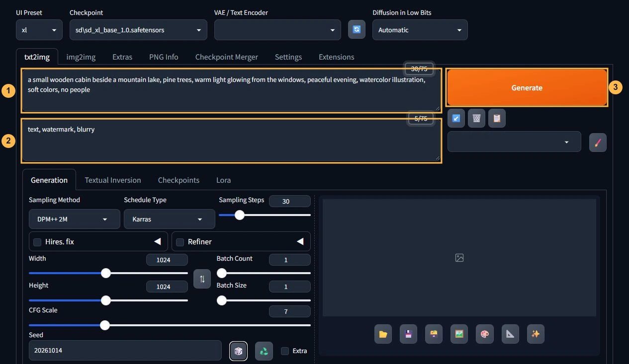Click the Width number box
Image resolution: width=629 pixels, height=364 pixels.
(167, 260)
